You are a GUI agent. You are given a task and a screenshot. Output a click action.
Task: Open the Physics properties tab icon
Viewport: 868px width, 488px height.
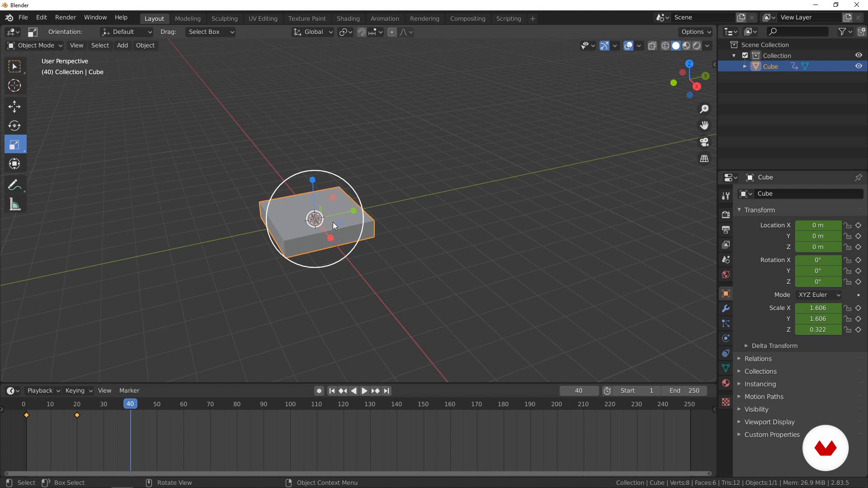click(726, 338)
